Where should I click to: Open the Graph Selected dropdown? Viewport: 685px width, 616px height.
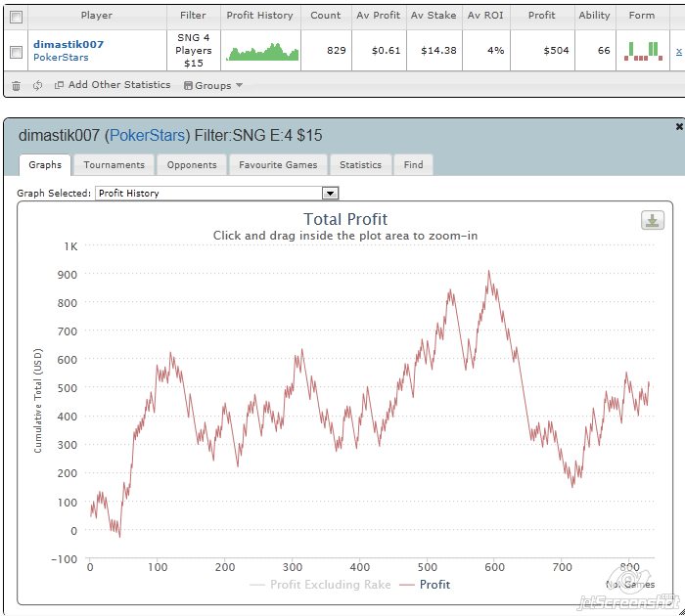[330, 194]
